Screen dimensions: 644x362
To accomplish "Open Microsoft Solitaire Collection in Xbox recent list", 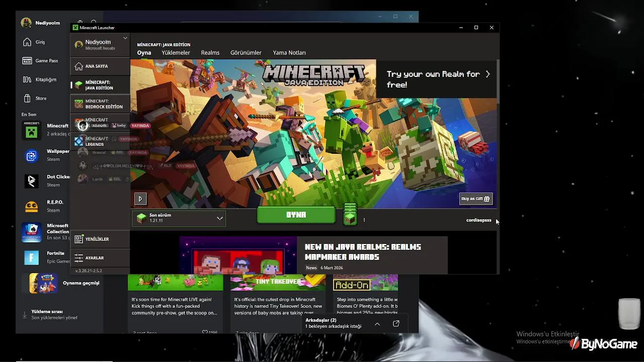I will click(45, 232).
